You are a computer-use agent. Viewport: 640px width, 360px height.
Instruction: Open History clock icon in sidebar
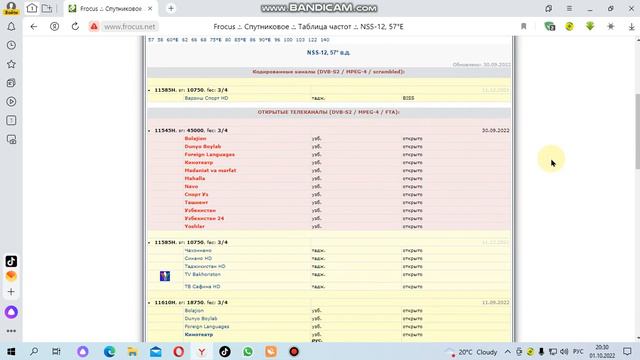click(x=11, y=45)
